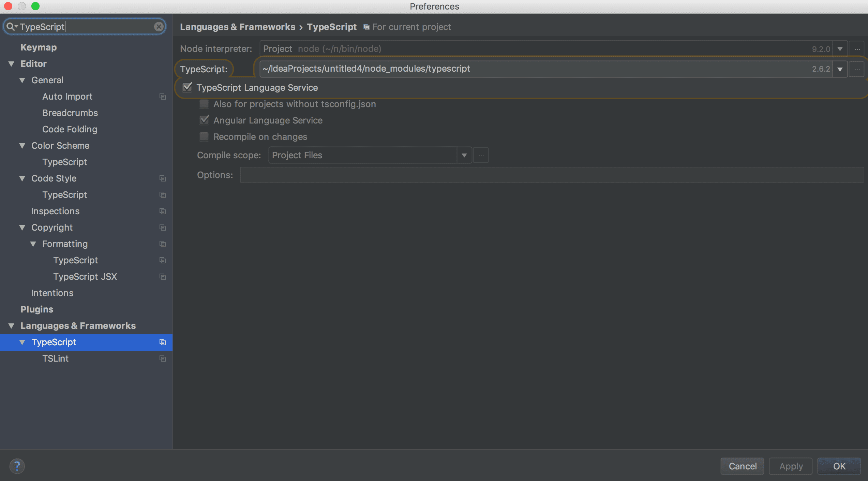Screen dimensions: 868x481
Task: Click the Languages & Frameworks breadcrumb link
Action: click(x=238, y=27)
